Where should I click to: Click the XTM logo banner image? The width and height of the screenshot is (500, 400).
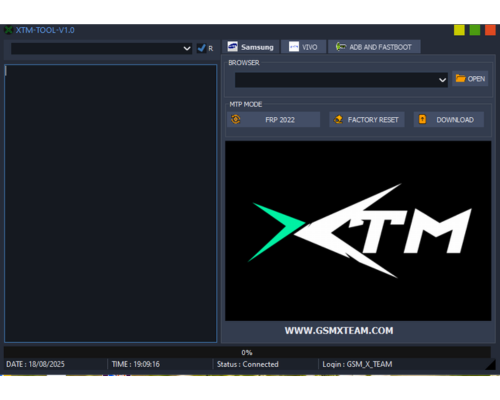pyautogui.click(x=358, y=231)
